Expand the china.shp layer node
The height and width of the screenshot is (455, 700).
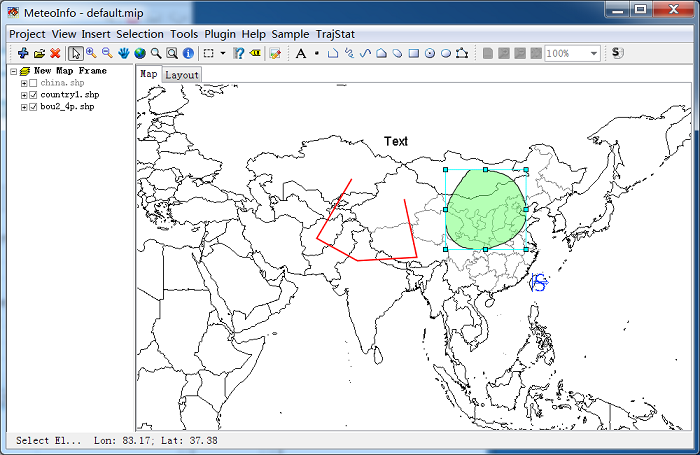tap(24, 83)
